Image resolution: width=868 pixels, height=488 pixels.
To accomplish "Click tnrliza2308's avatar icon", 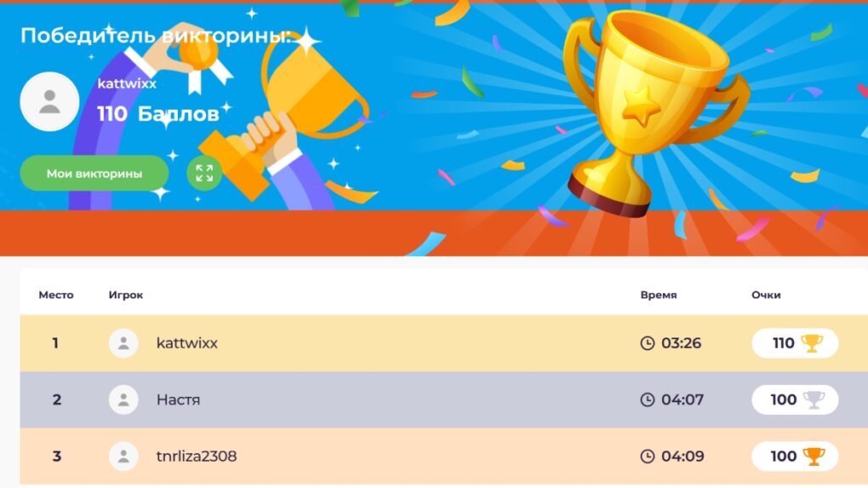I will coord(123,457).
